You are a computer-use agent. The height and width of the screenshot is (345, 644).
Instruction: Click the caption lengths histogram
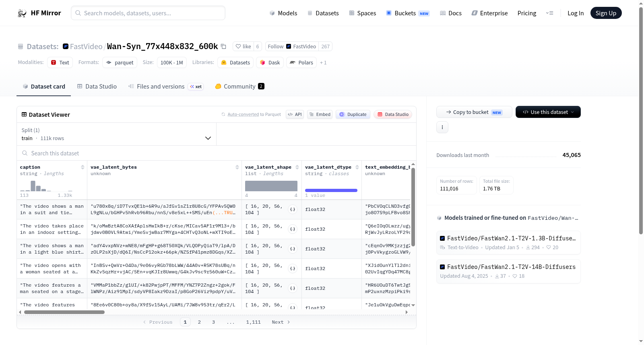point(46,186)
